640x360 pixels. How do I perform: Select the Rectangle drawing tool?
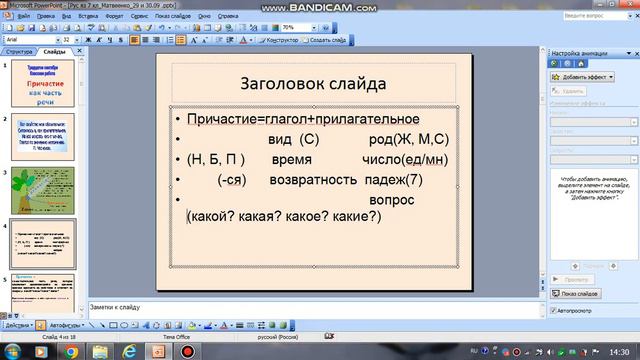point(113,325)
